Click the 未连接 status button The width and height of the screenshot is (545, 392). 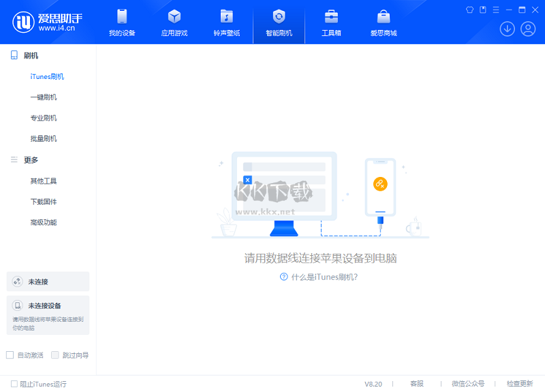[x=48, y=281]
